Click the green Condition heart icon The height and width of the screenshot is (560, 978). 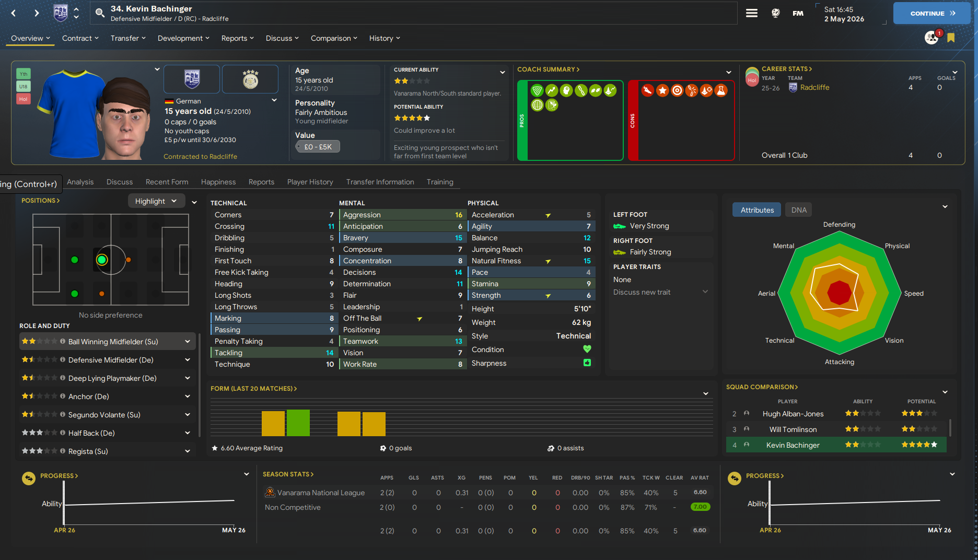coord(587,349)
